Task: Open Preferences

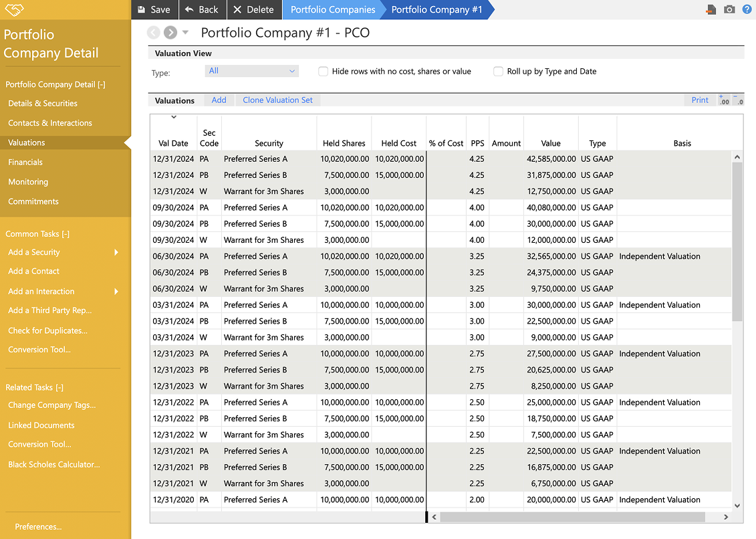Action: tap(38, 527)
